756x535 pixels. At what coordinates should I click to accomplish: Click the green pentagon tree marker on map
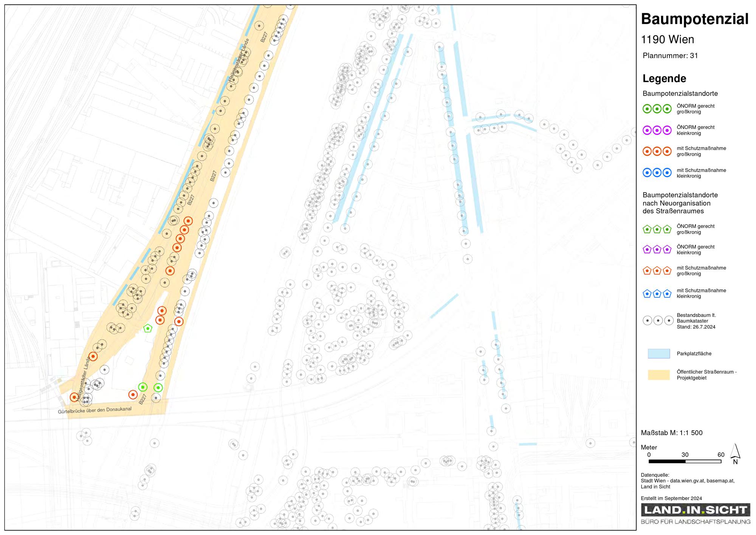(x=148, y=328)
